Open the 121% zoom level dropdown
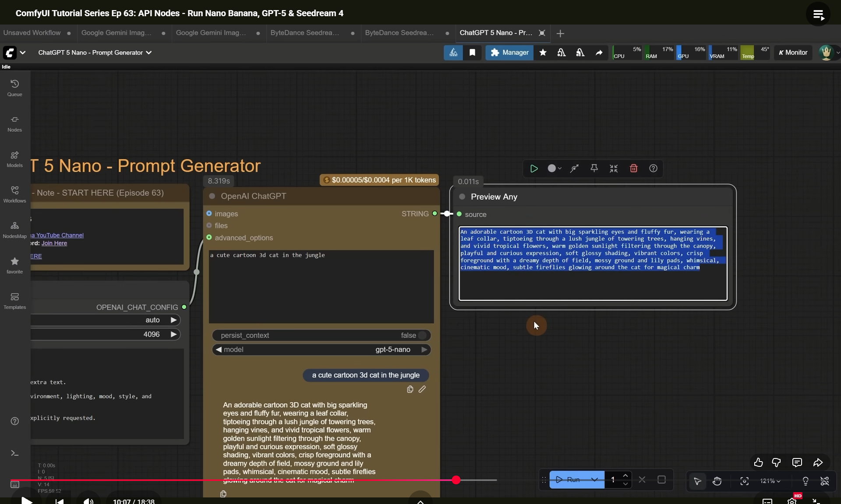Screen dimensions: 841x504 pyautogui.click(x=770, y=481)
